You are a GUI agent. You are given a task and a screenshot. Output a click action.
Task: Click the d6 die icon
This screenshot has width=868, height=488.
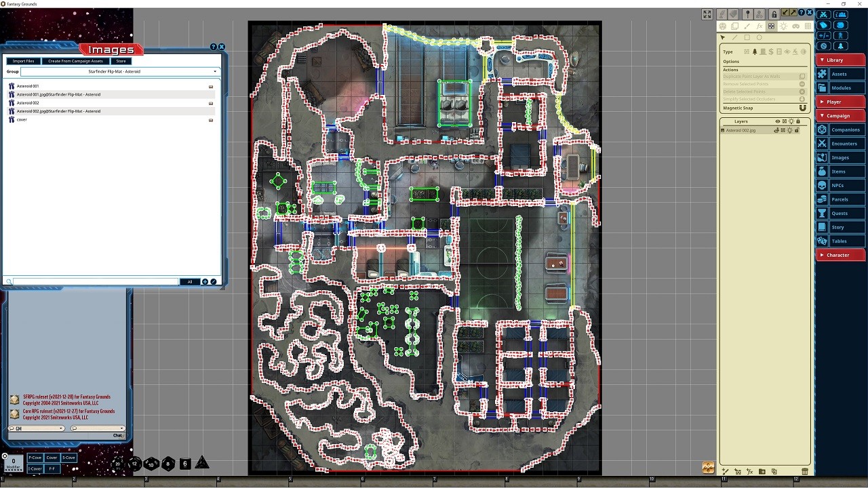(x=185, y=464)
